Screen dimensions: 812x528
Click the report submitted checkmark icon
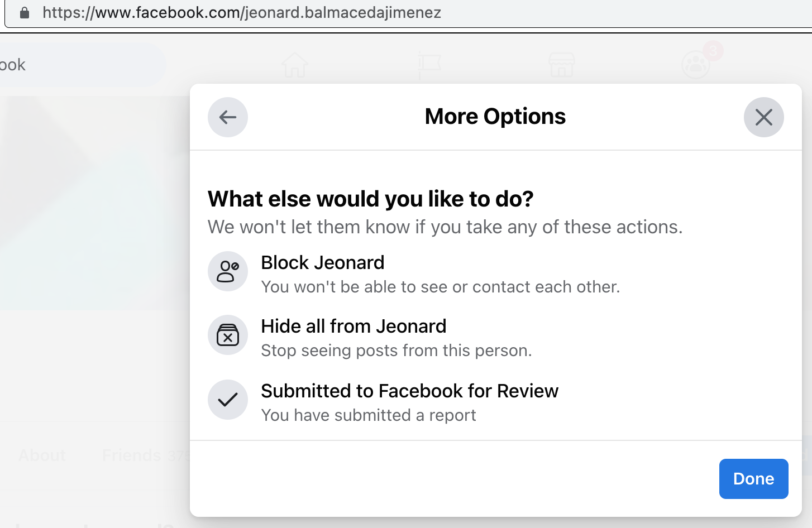tap(228, 400)
